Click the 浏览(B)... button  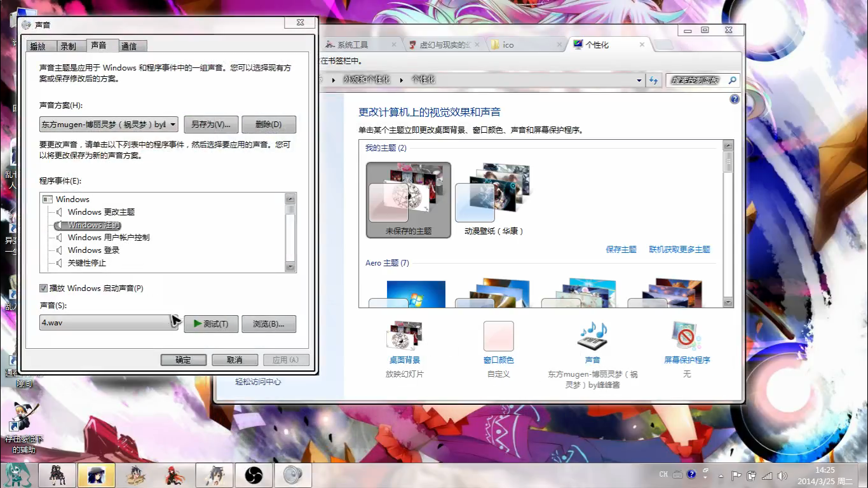tap(269, 324)
